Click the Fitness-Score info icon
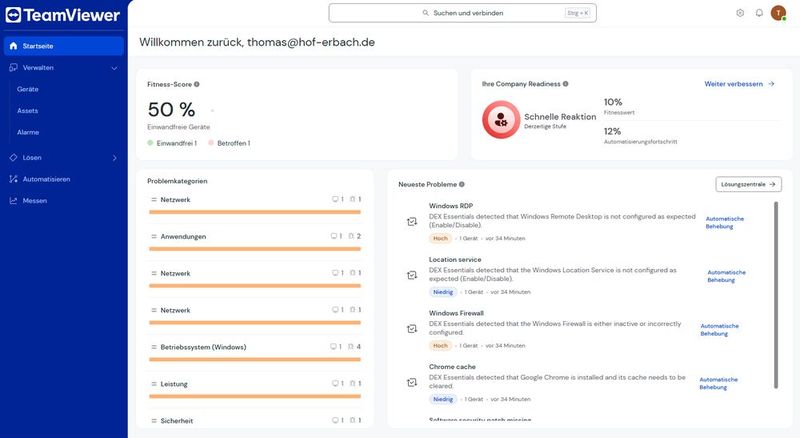 (x=196, y=84)
